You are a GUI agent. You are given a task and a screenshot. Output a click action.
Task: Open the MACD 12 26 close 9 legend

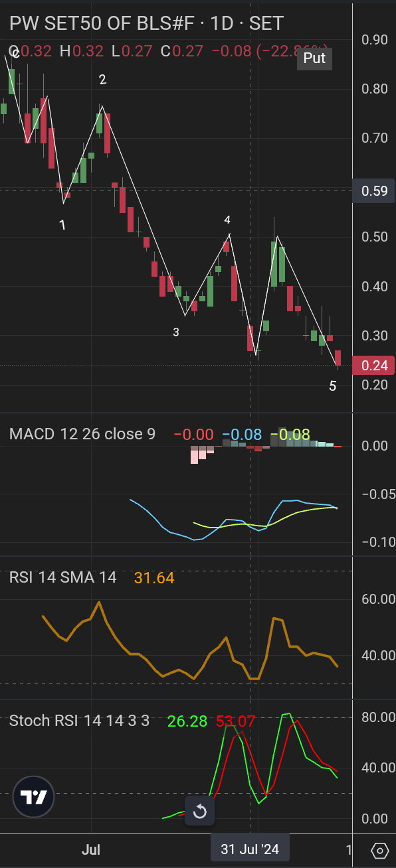click(x=82, y=434)
